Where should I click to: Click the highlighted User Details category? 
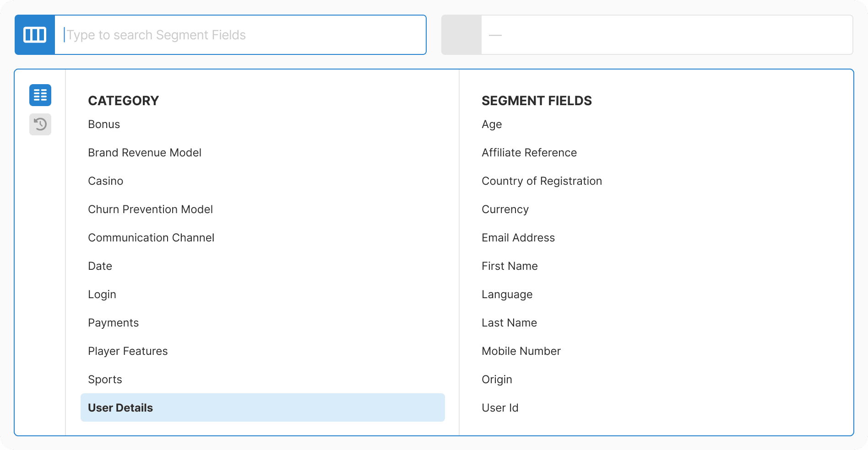(x=120, y=407)
